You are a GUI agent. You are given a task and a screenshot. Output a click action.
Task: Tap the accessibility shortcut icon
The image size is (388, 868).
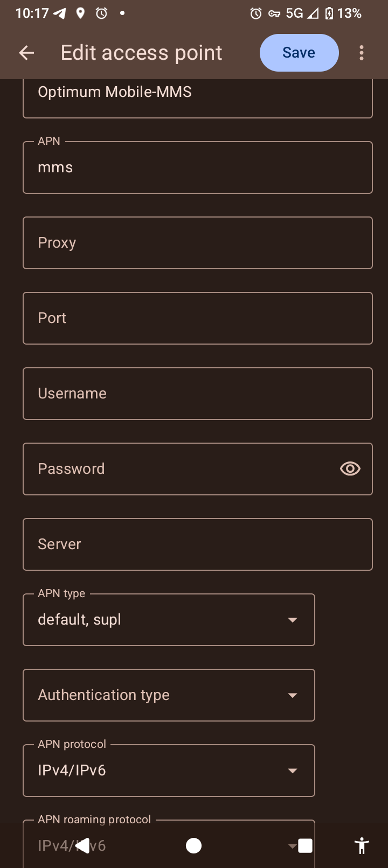point(362,845)
